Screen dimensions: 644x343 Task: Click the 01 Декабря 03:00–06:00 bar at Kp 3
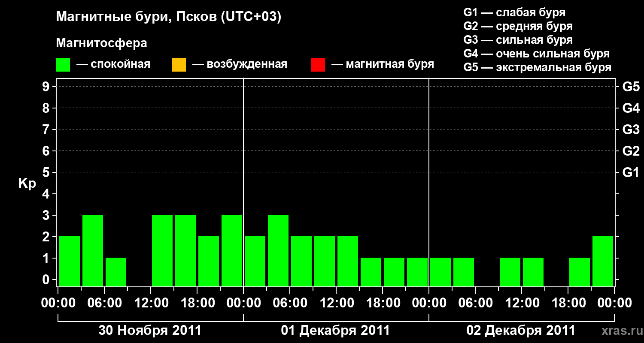(278, 250)
